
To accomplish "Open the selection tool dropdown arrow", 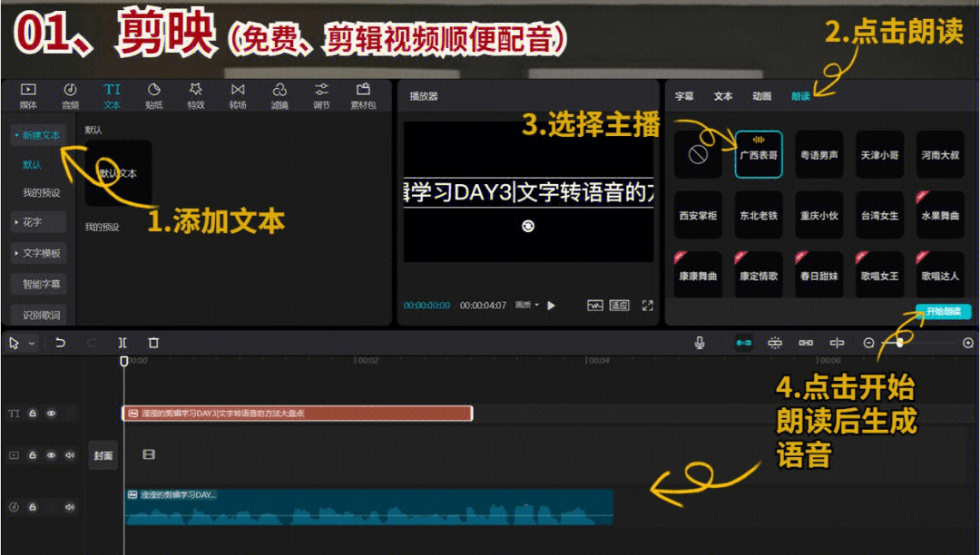I will (x=32, y=343).
